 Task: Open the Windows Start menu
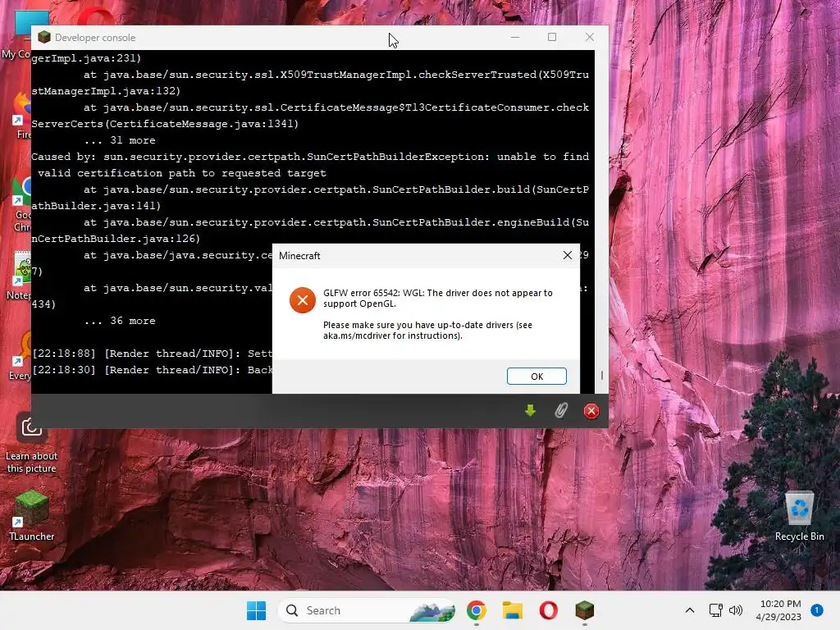[256, 610]
